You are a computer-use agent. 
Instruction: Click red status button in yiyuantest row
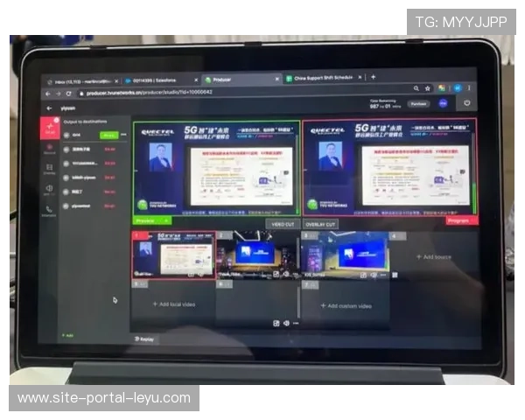click(x=109, y=206)
